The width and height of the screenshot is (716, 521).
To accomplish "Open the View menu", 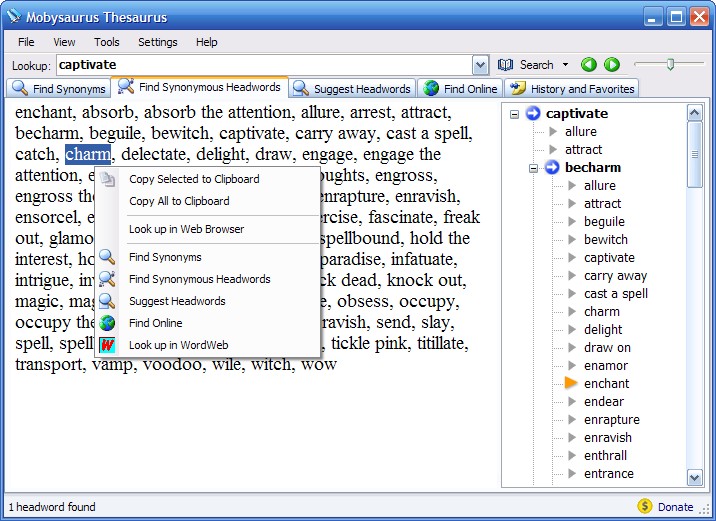I will [64, 42].
